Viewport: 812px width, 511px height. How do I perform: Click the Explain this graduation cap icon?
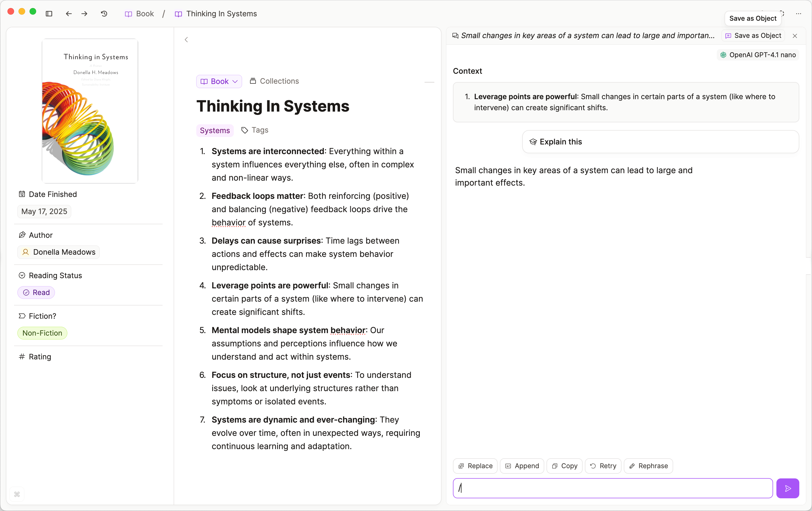(x=534, y=142)
